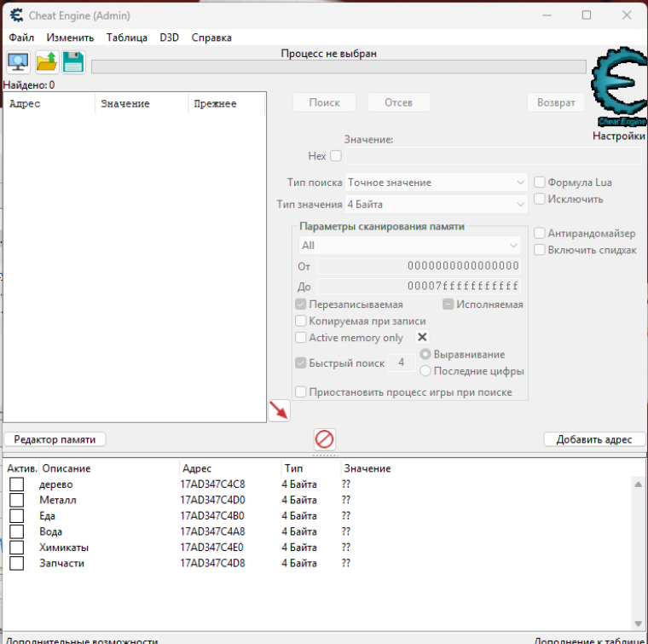Viewport: 648px width, 644px height.
Task: Toggle the Hex checkbox
Action: 336,156
